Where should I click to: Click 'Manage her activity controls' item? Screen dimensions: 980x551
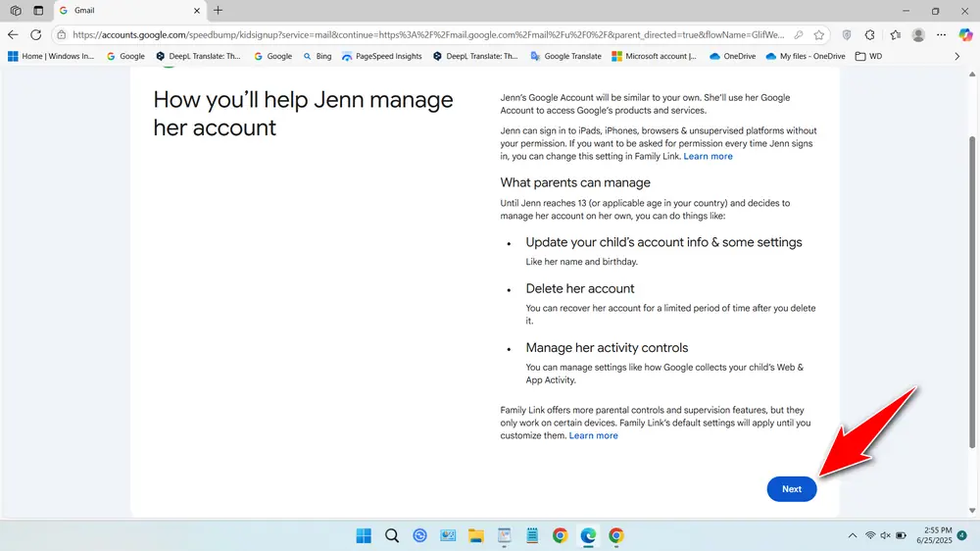607,348
